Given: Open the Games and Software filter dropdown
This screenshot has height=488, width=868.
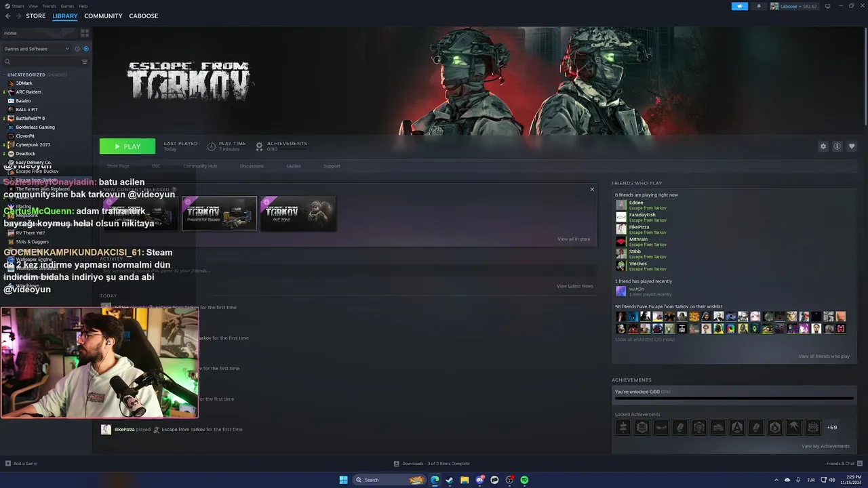Looking at the screenshot, I should [x=37, y=49].
